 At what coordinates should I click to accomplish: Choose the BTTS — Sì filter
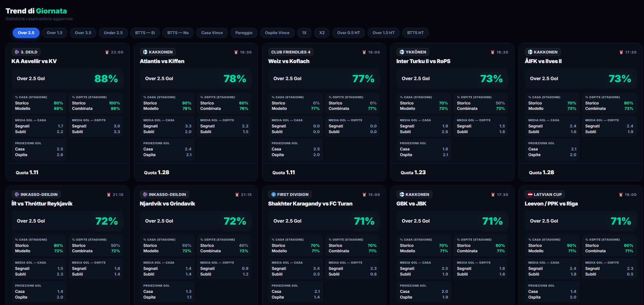point(145,33)
